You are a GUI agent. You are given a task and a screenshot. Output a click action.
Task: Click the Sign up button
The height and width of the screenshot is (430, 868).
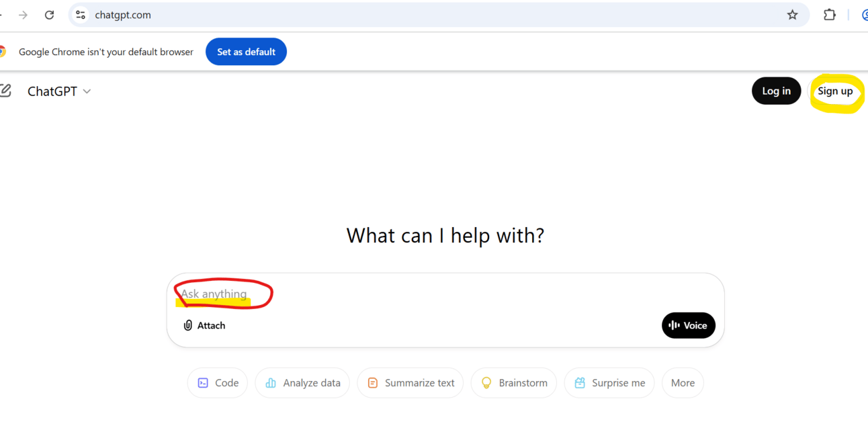coord(835,91)
